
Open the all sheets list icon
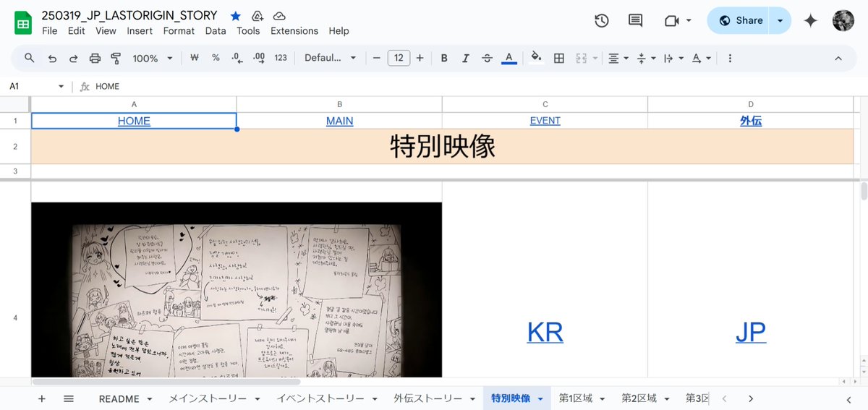69,398
